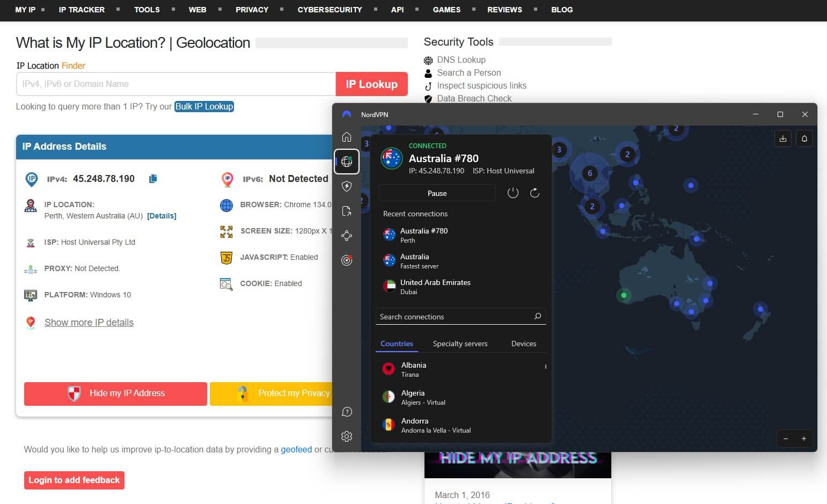This screenshot has height=504, width=827.
Task: Open the NordVPN help question-mark icon
Action: (347, 412)
